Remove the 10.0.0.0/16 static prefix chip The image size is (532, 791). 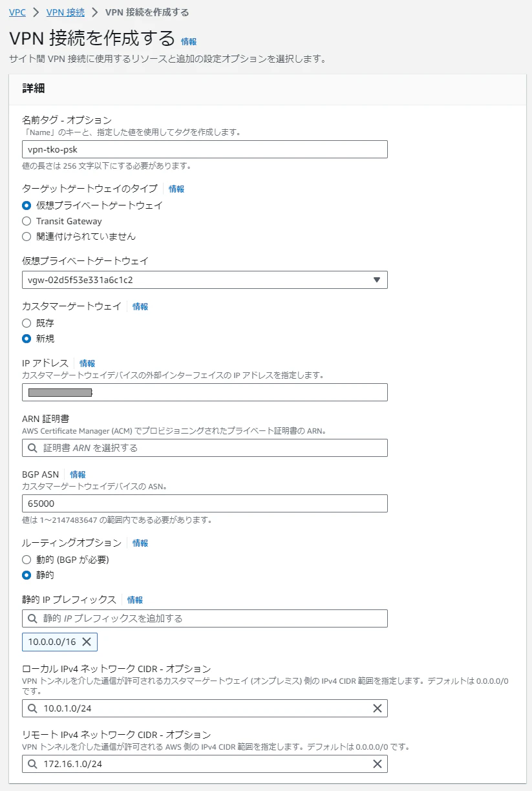tap(87, 642)
